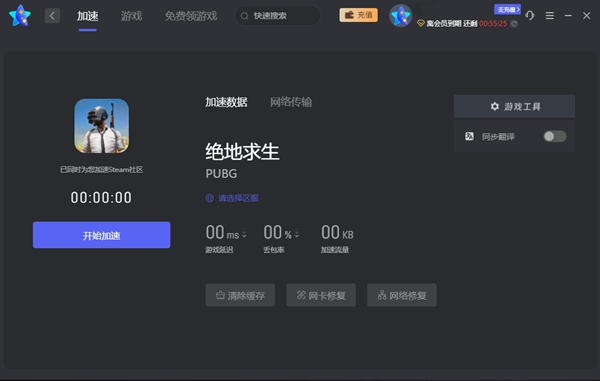Click the PUBG subtitle text
The image size is (600, 381).
pos(221,174)
